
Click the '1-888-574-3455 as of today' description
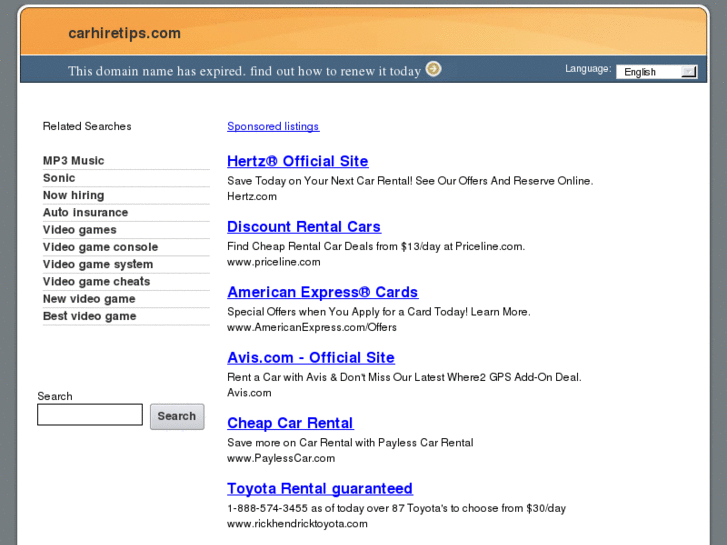(x=396, y=508)
